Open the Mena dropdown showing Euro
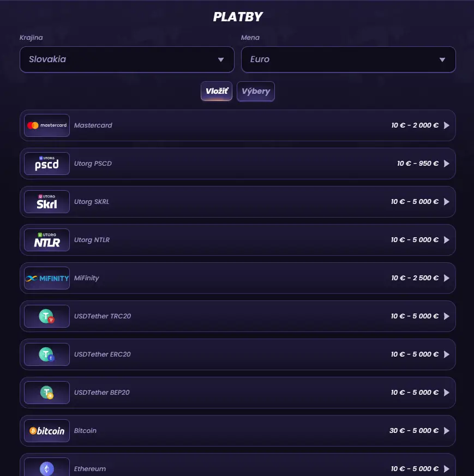Viewport: 474px width, 476px height. click(349, 59)
